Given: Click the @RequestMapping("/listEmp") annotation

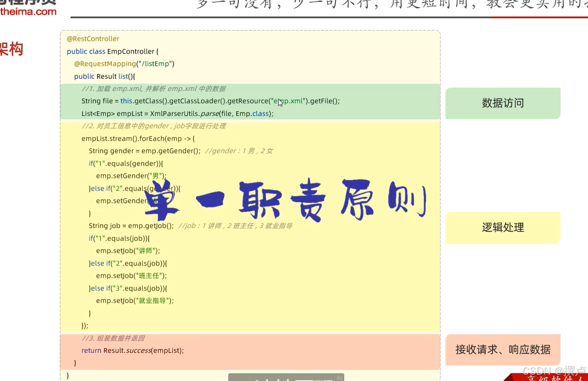Looking at the screenshot, I should (x=124, y=63).
